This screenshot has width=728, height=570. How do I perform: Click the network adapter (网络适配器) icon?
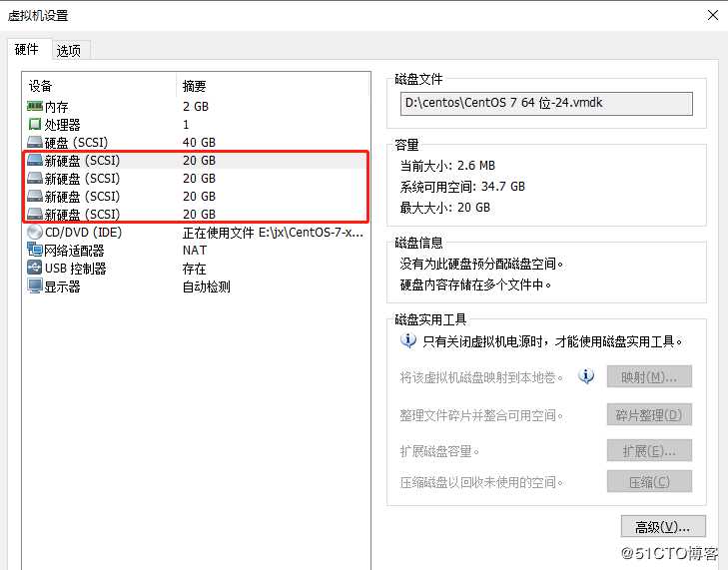[35, 250]
